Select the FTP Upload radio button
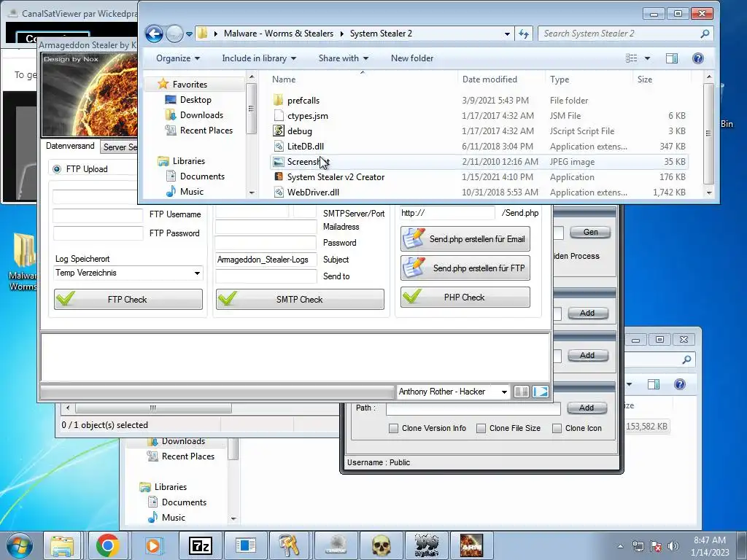This screenshot has width=747, height=560. [57, 169]
